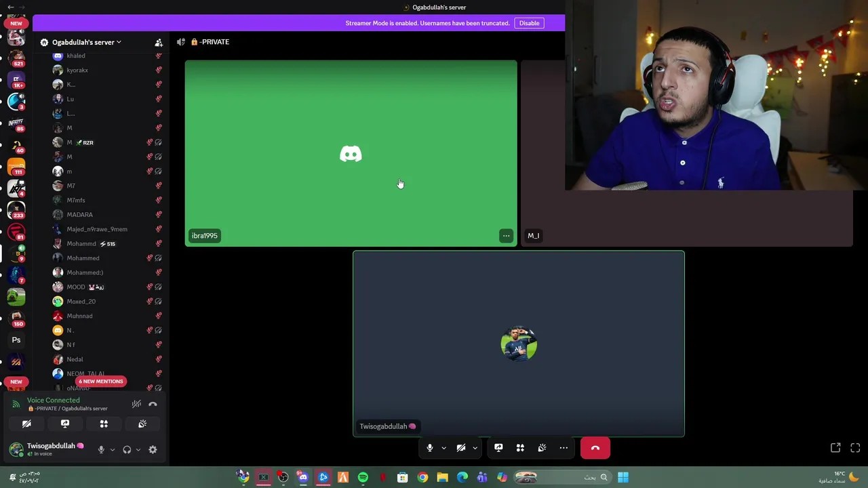Pop out the call window
The width and height of the screenshot is (868, 488).
coord(835,448)
